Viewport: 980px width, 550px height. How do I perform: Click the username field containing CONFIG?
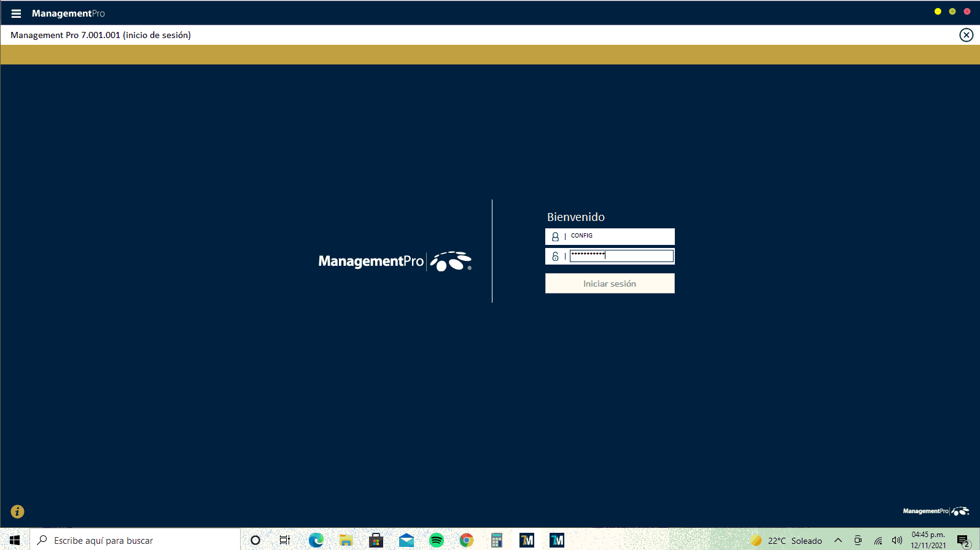tap(620, 236)
